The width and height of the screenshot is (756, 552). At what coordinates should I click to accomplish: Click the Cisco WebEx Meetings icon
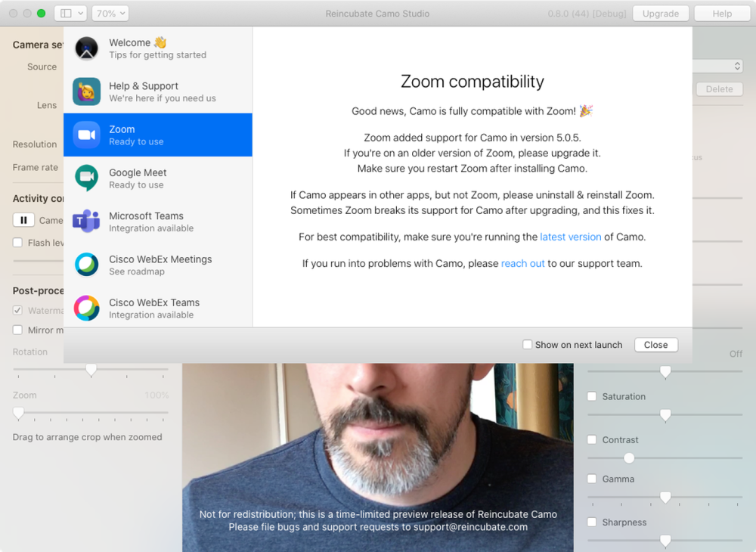86,265
